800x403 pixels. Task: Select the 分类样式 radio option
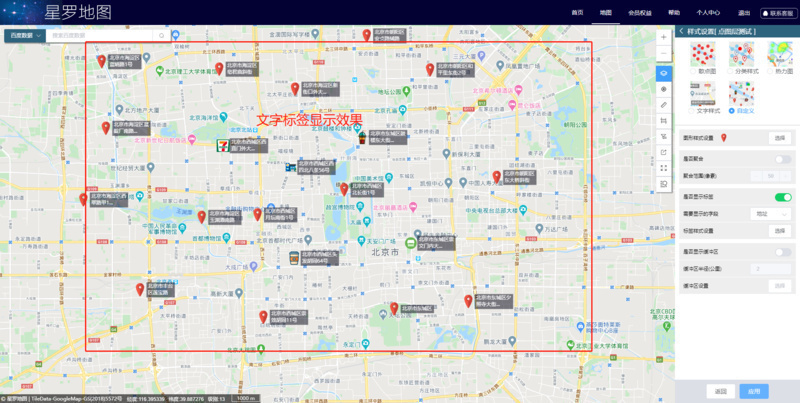tap(731, 71)
